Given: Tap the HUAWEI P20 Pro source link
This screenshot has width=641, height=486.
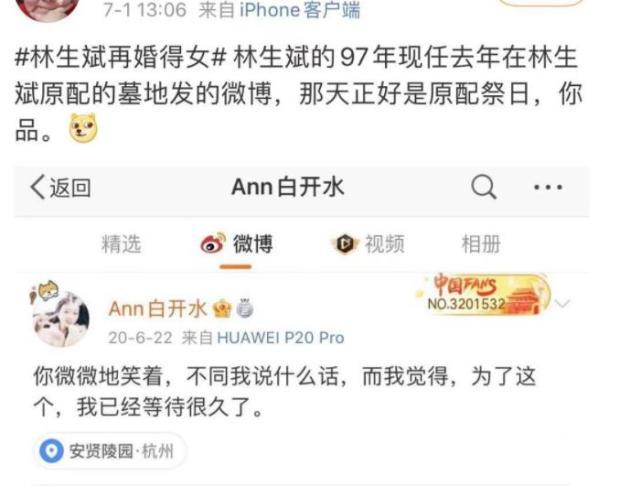Looking at the screenshot, I should [280, 338].
